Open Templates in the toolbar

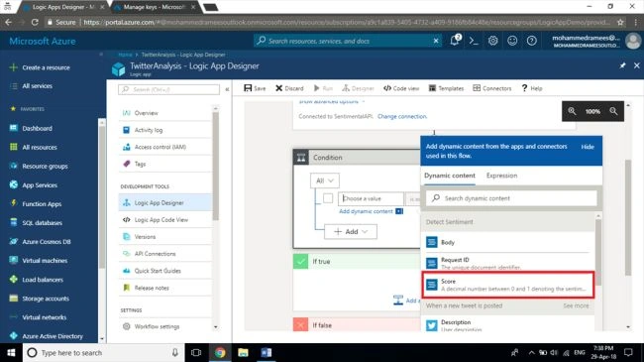pos(446,88)
